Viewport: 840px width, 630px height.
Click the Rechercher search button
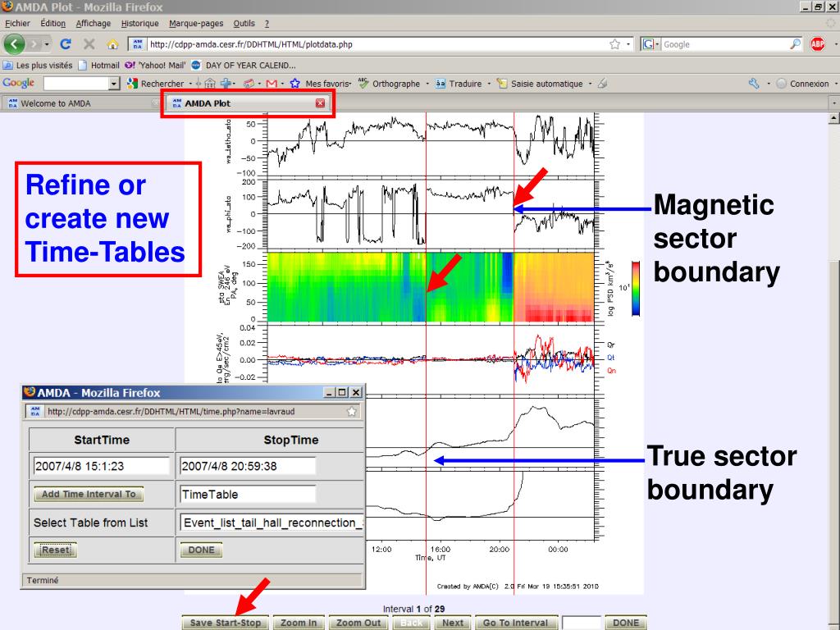point(155,84)
